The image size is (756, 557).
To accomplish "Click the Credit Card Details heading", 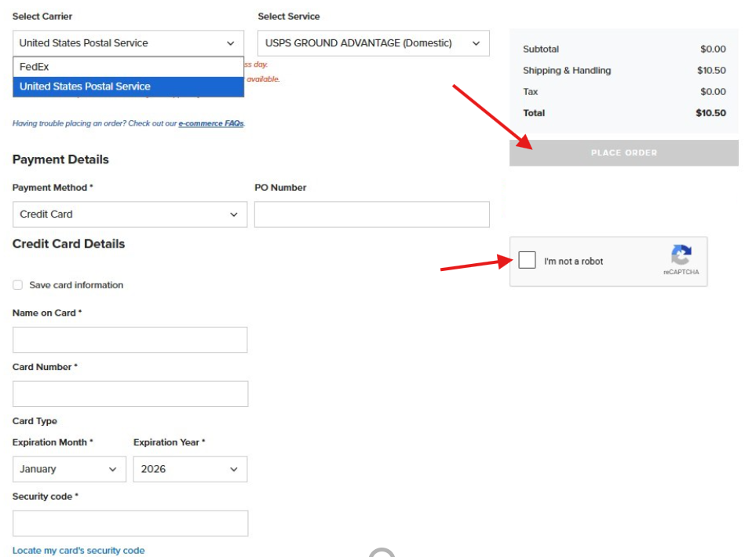I will click(68, 244).
